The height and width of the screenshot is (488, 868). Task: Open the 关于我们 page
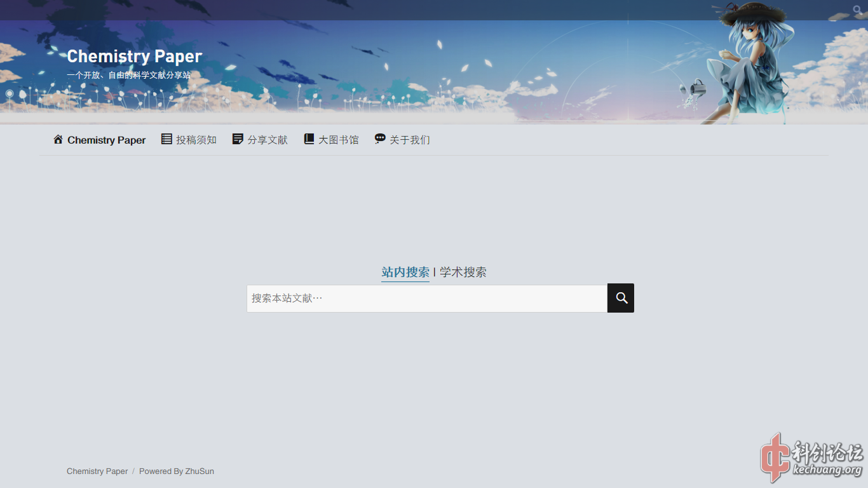410,140
